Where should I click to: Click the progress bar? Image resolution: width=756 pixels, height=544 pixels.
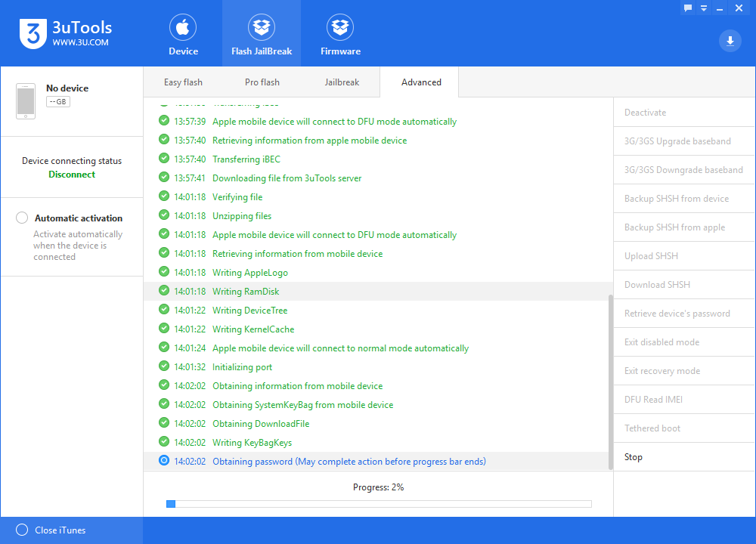point(379,504)
